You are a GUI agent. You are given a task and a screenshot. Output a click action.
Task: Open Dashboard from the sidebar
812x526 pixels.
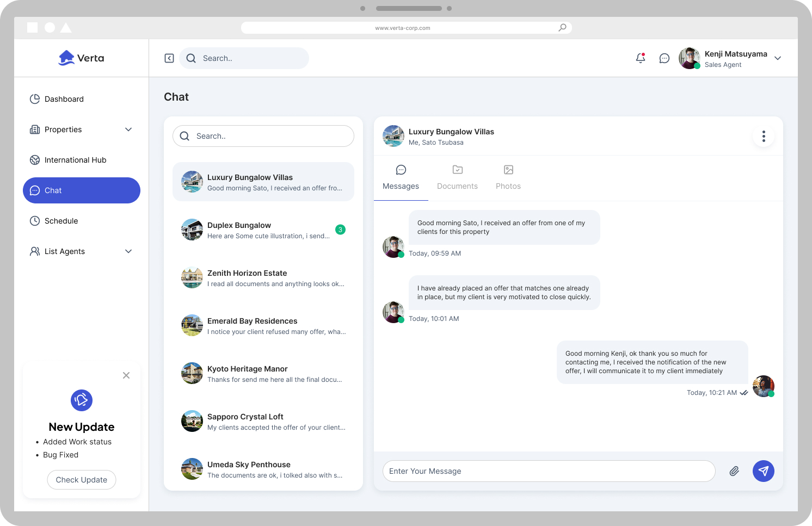click(x=82, y=99)
